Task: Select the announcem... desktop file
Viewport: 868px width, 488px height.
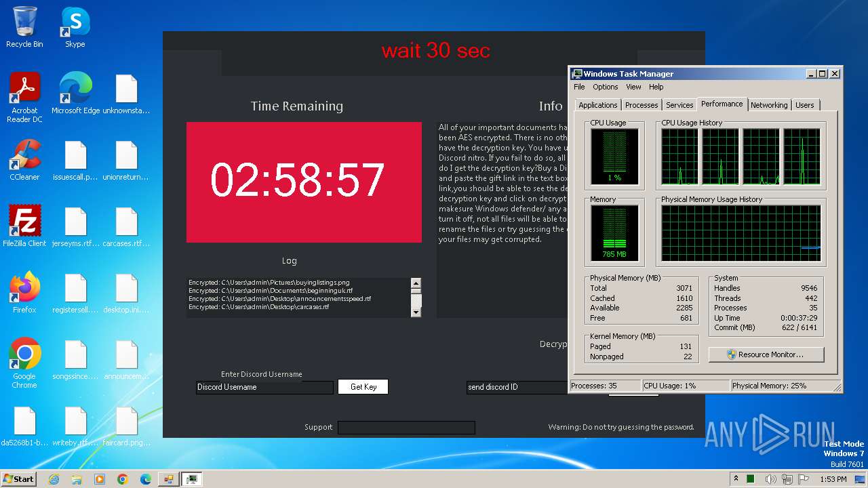Action: click(126, 359)
